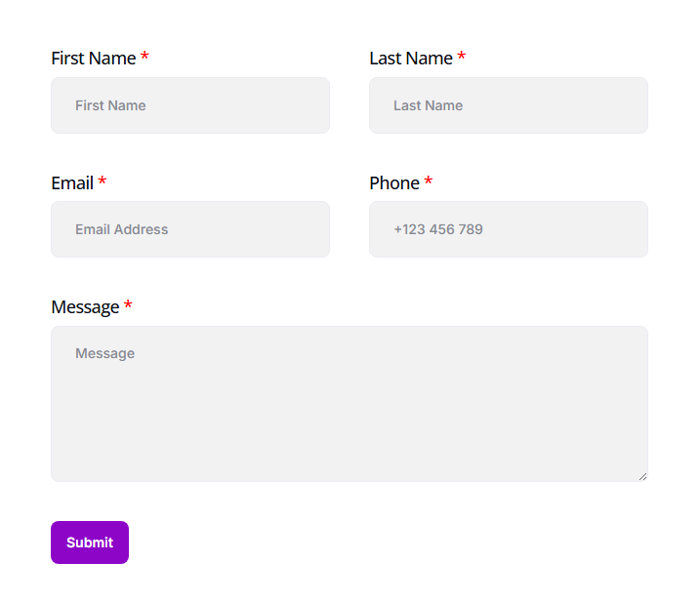Click the "Message" field label

point(85,307)
